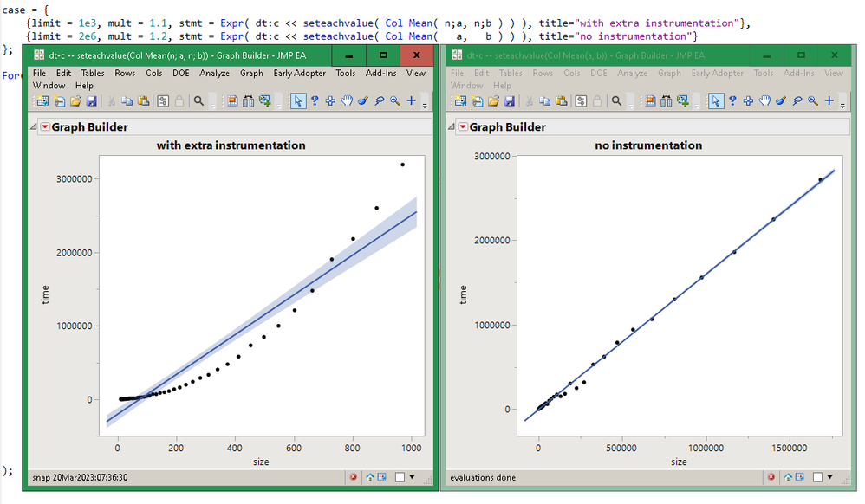Open the Early Adopter menu
865x504 pixels.
[299, 74]
